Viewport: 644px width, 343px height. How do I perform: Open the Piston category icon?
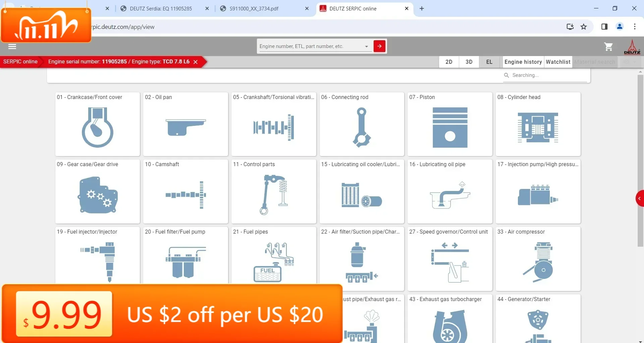click(x=450, y=128)
